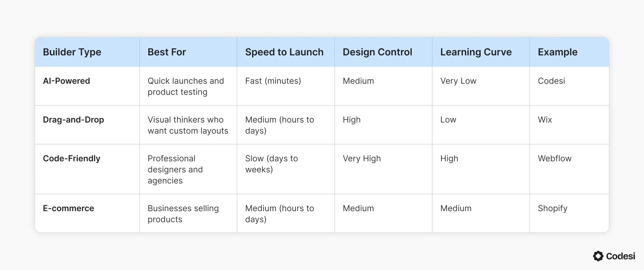
Task: Select the Speed to Launch header
Action: pyautogui.click(x=284, y=52)
